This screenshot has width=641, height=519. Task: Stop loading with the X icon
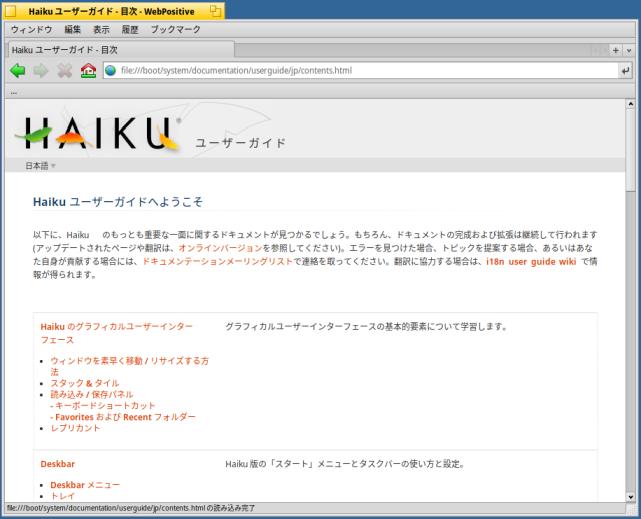point(65,71)
